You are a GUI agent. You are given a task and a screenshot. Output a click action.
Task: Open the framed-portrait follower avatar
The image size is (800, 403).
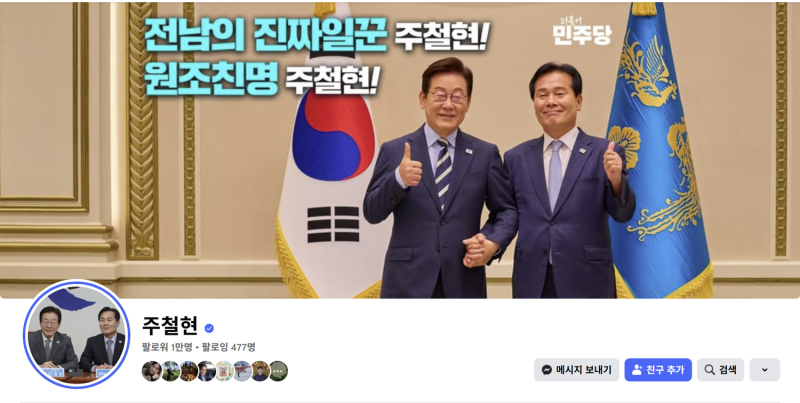224,371
